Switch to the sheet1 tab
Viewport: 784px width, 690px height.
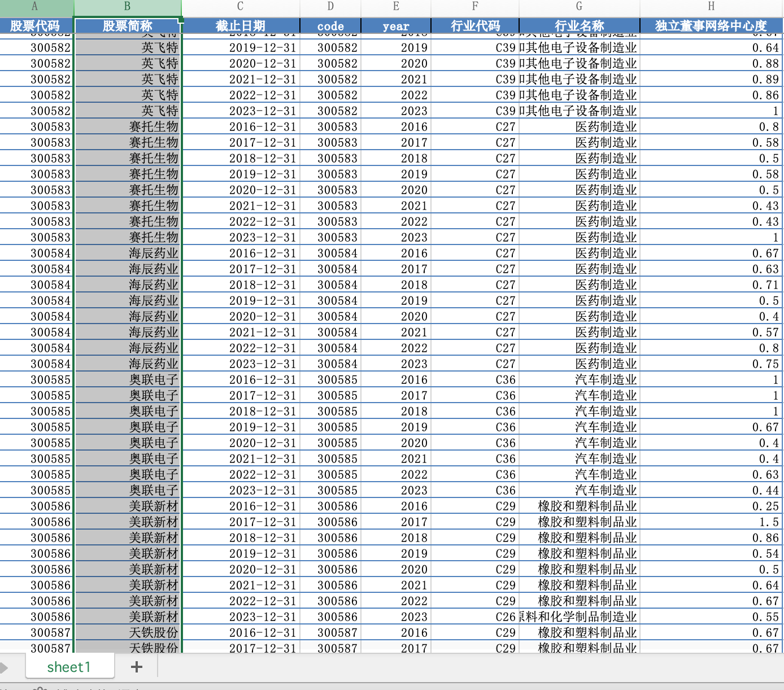click(69, 667)
